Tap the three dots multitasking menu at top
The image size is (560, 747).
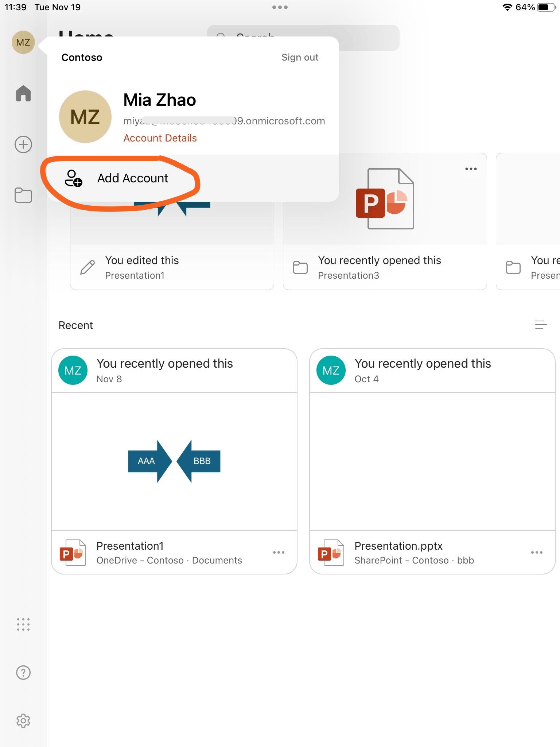pos(280,7)
